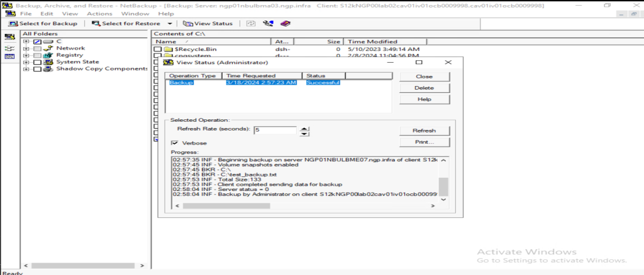
Task: Click the Progress log vertical scrollbar thumb
Action: pos(443,186)
